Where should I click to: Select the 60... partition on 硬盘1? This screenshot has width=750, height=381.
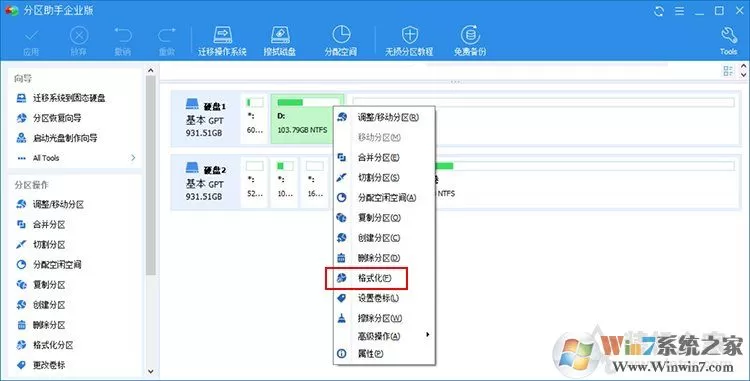254,119
